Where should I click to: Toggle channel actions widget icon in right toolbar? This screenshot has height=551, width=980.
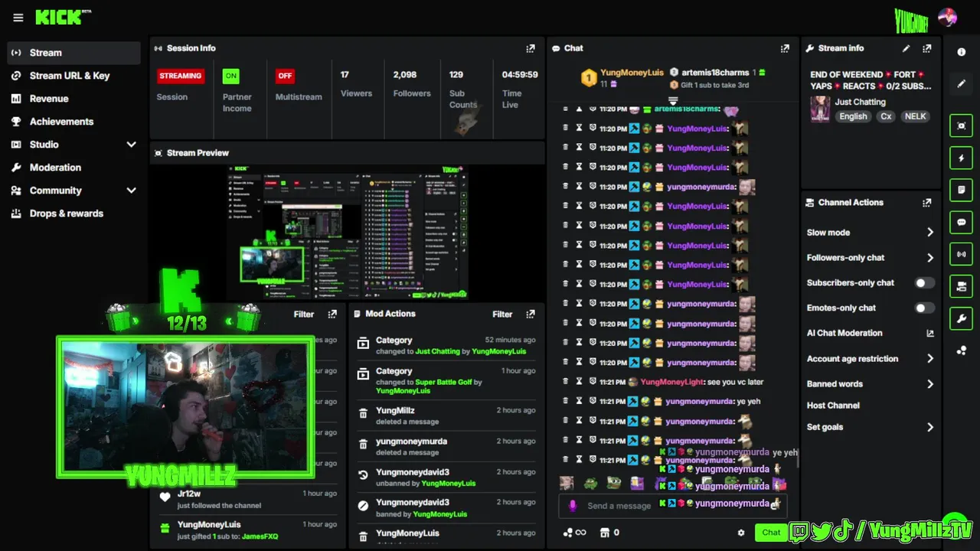[962, 286]
